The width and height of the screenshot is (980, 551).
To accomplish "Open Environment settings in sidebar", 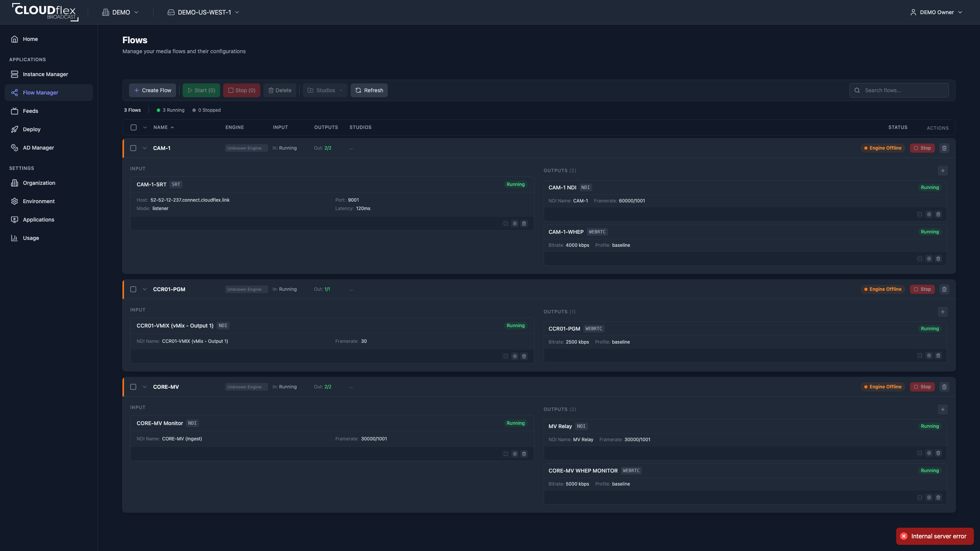I will [49, 201].
